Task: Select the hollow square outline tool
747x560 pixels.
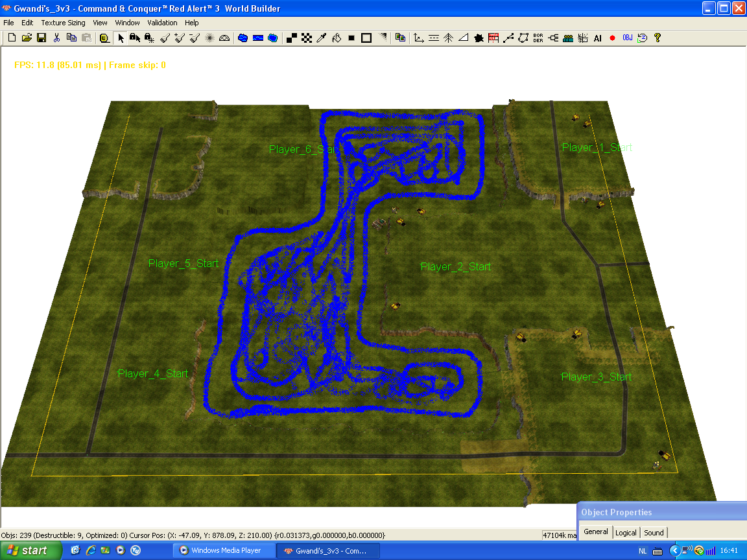Action: [x=366, y=38]
